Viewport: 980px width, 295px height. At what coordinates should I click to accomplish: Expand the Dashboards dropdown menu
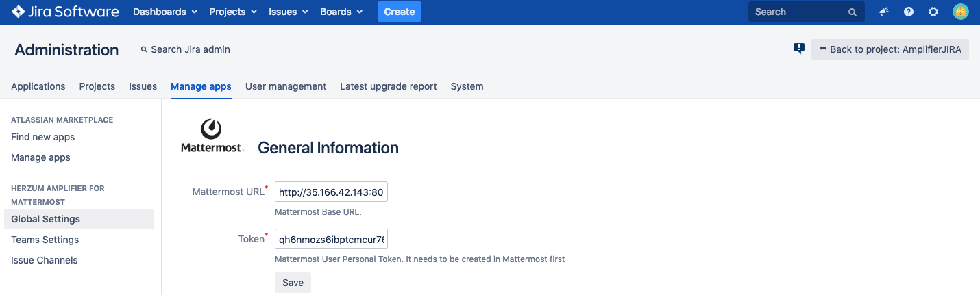point(165,12)
